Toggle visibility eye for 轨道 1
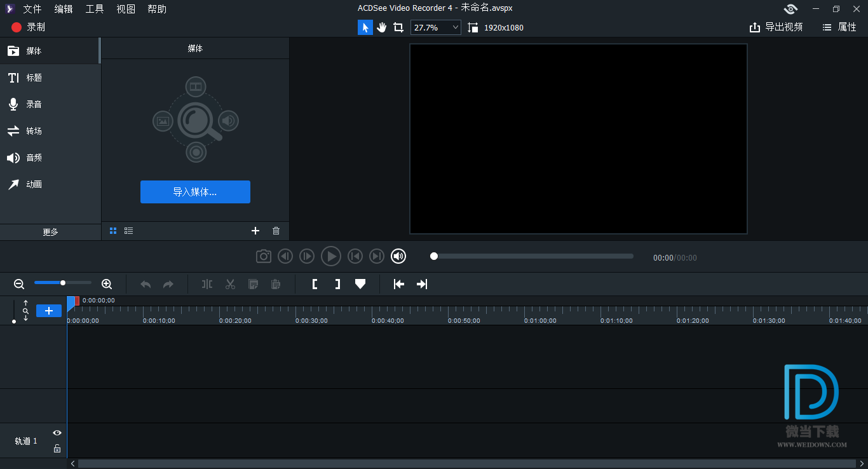This screenshot has height=469, width=868. click(x=57, y=433)
